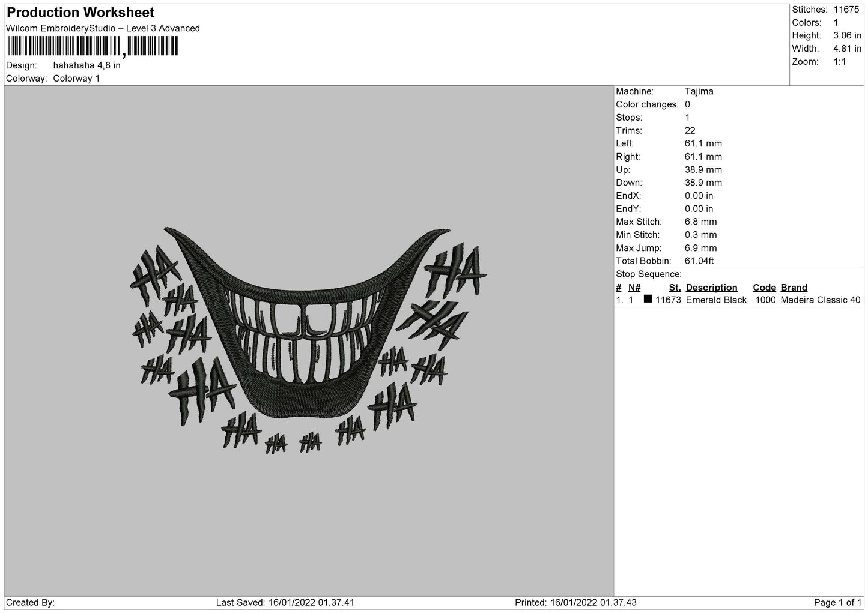The image size is (868, 613).
Task: Select the Description column header
Action: click(711, 288)
